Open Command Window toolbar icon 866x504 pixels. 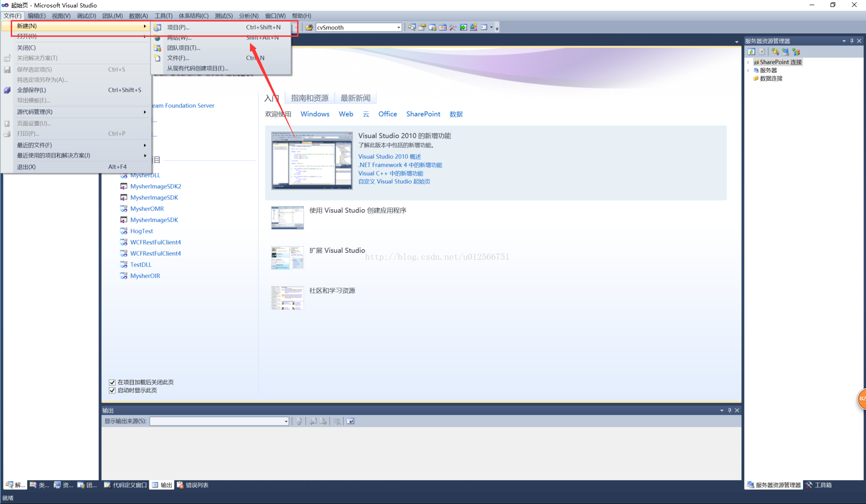tap(484, 28)
